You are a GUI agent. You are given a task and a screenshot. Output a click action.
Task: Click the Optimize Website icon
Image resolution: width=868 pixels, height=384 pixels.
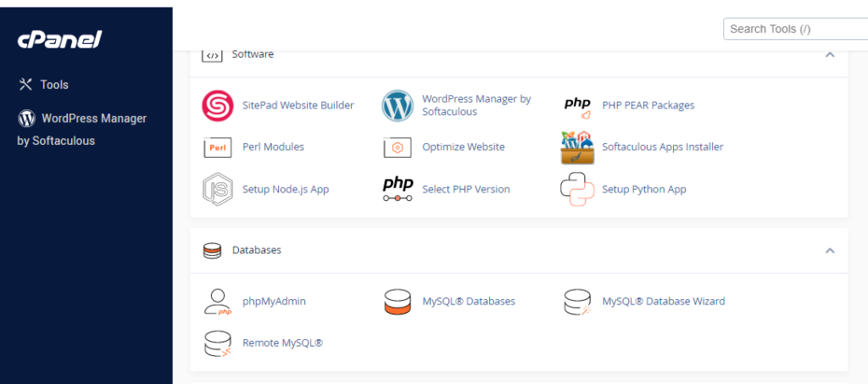[x=398, y=147]
